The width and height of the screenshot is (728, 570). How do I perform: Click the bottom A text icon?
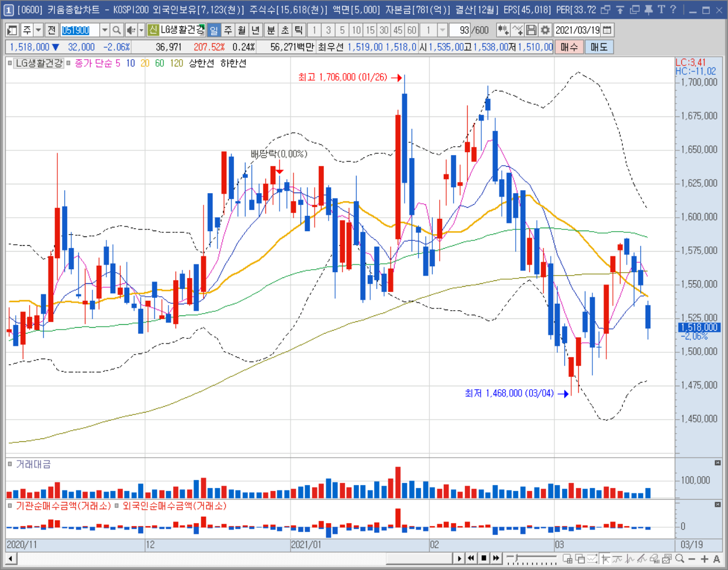click(717, 559)
